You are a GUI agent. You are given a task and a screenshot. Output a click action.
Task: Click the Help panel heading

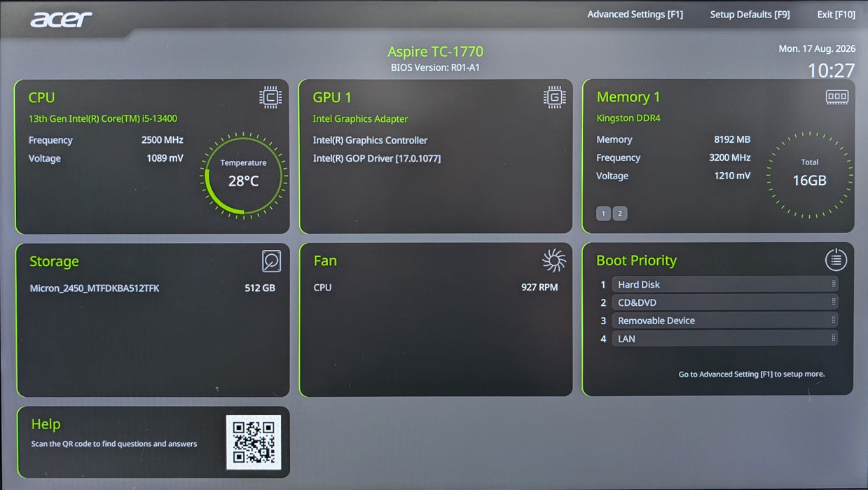[46, 424]
